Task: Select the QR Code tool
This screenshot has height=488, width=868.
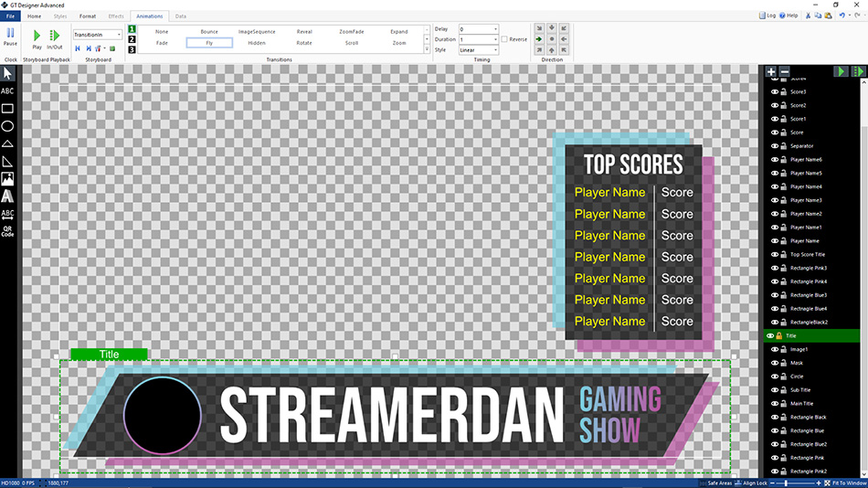Action: (7, 231)
